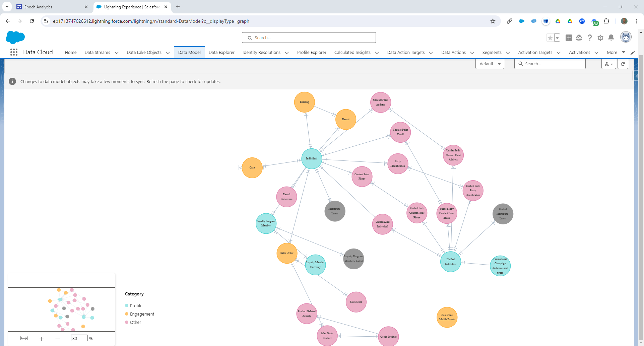Select the Real Time Mobile Events node
The image size is (644, 346).
[x=447, y=317]
